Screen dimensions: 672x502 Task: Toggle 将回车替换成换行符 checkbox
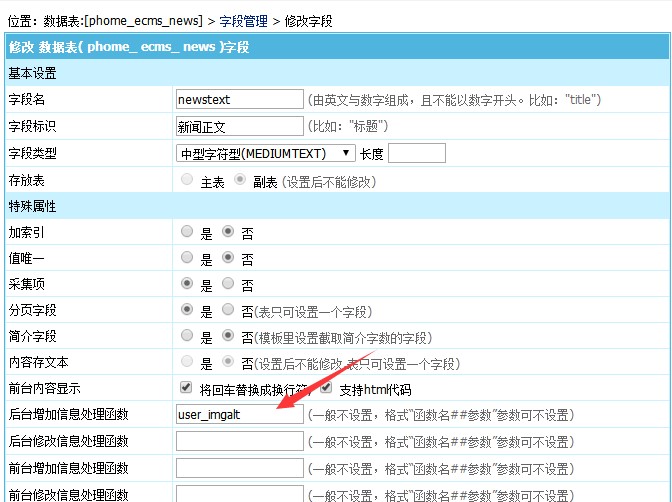[186, 388]
